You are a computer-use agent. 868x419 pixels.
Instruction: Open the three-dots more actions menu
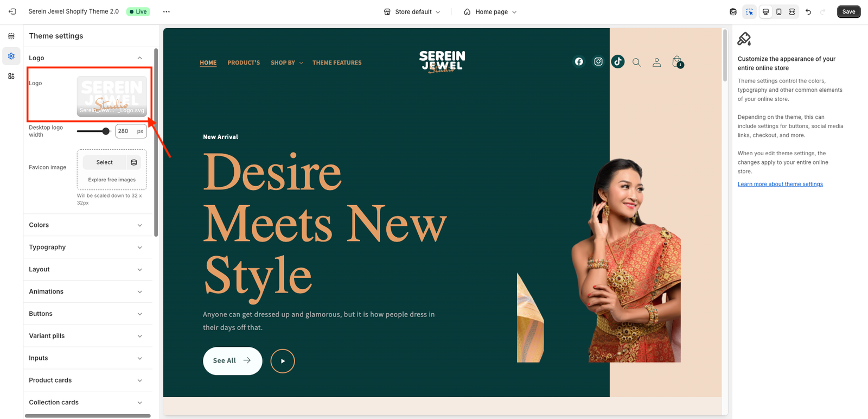[167, 11]
